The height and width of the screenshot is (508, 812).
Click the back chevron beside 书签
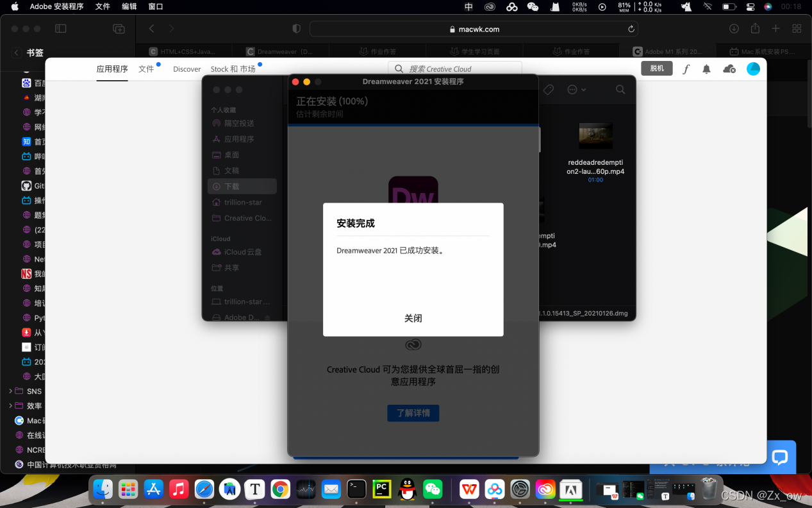(17, 53)
